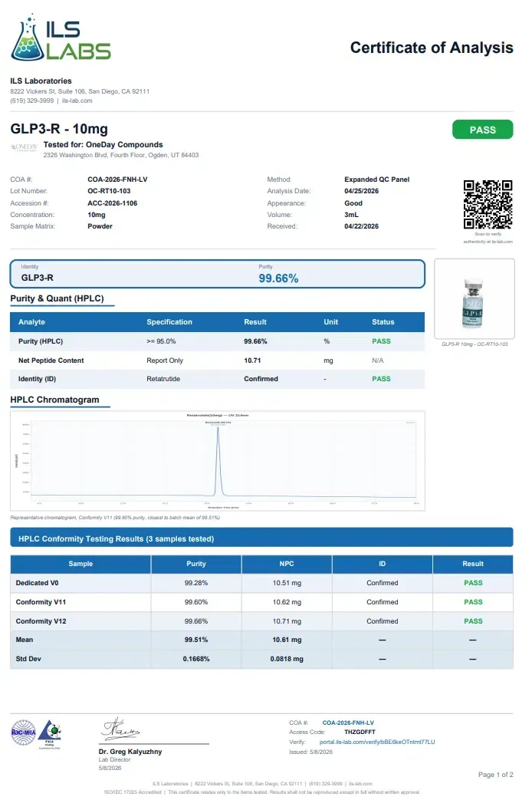Click the Purity column header
Screen dimensions: 532x800
click(196, 564)
